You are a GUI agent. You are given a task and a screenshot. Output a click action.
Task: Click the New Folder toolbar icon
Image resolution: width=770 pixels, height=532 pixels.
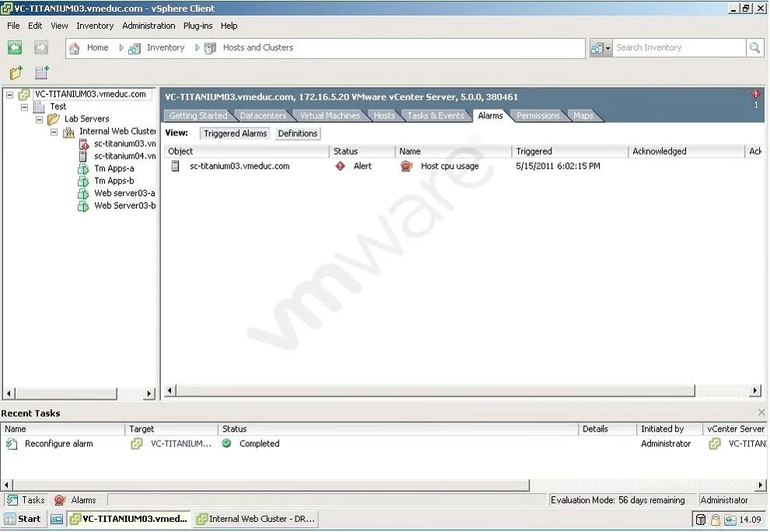pyautogui.click(x=16, y=72)
